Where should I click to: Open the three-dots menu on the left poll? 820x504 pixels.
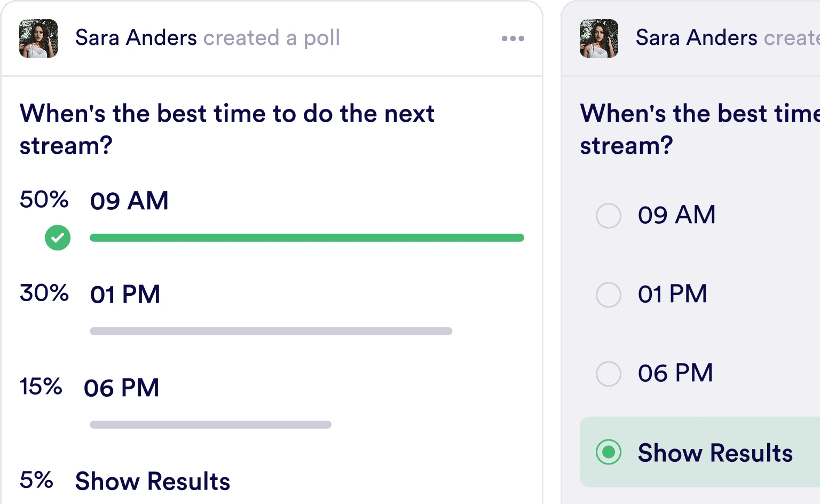[x=512, y=38]
